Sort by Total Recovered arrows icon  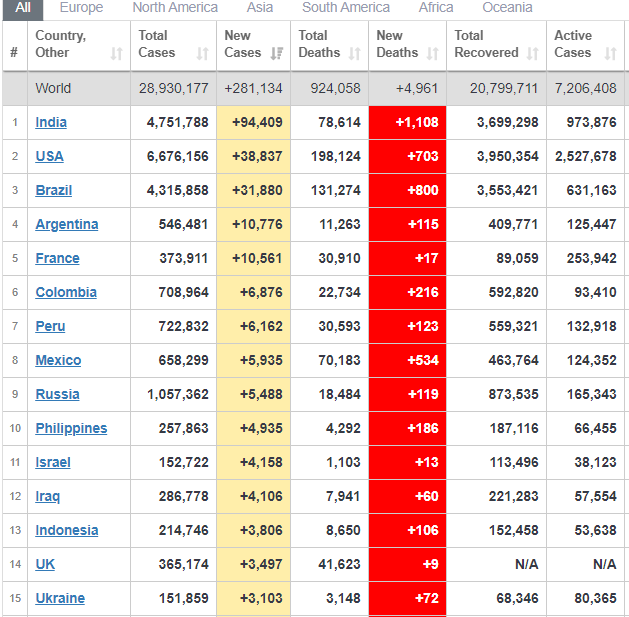[x=533, y=53]
